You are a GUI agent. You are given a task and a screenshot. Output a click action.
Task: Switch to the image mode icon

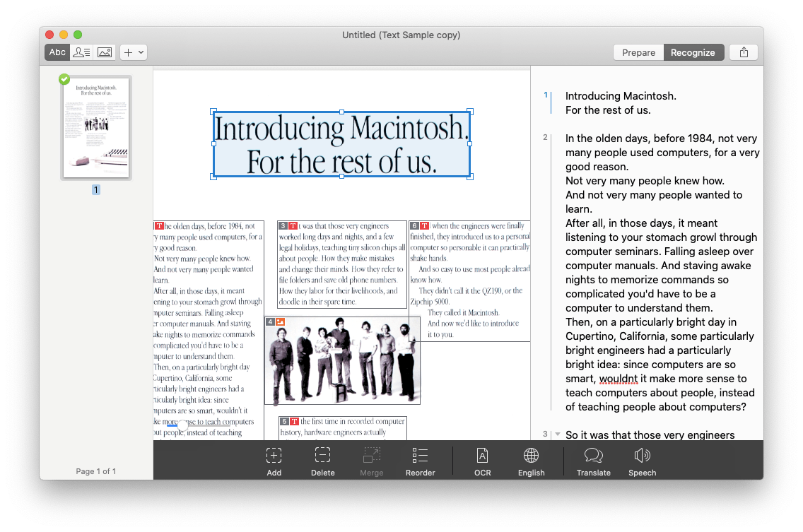point(105,52)
